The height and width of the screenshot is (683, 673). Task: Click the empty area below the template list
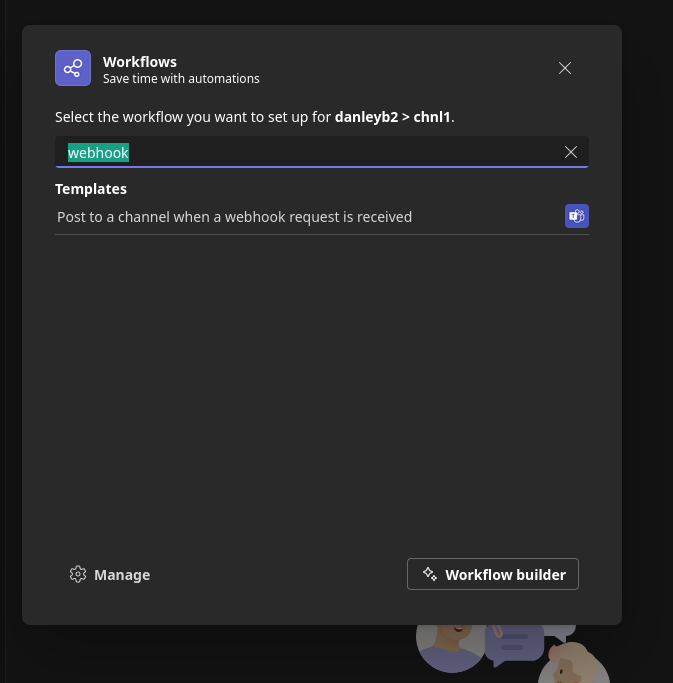(320, 390)
